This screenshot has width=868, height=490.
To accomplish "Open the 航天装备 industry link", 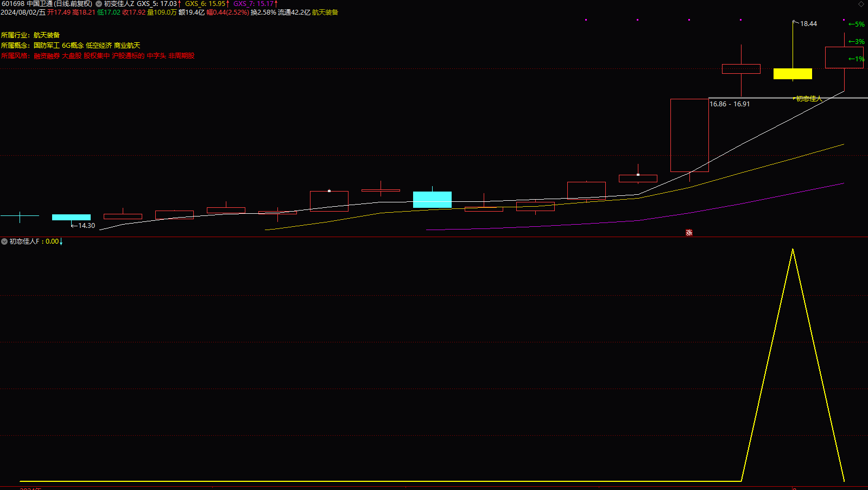I will (x=47, y=35).
